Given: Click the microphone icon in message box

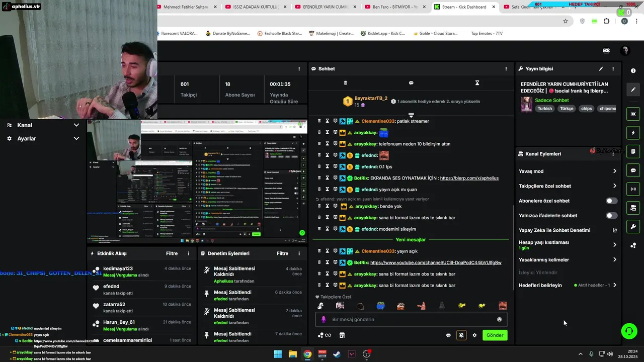Looking at the screenshot, I should tap(324, 319).
